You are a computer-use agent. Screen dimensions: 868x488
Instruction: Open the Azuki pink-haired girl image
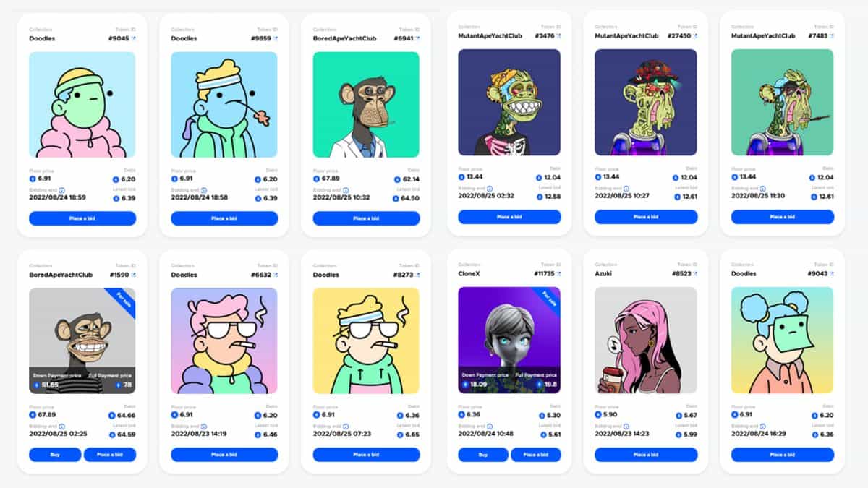tap(646, 340)
